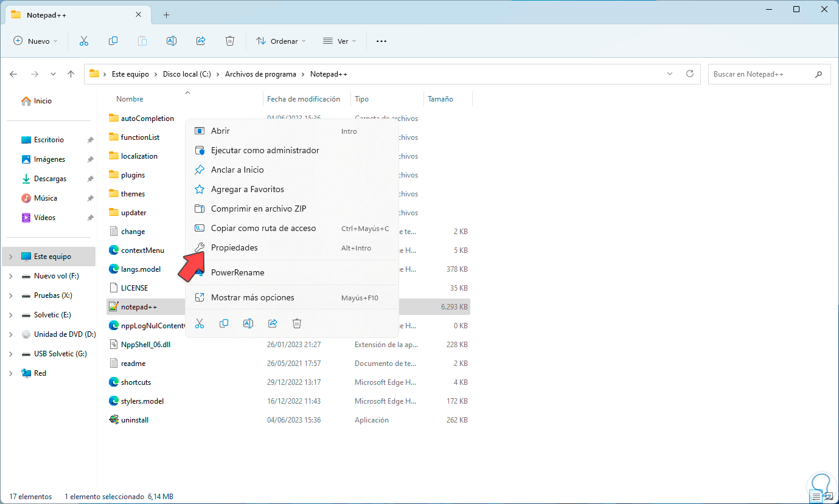Click the Cut icon in the toolbar
Viewport: 839px width, 504px height.
(x=84, y=41)
